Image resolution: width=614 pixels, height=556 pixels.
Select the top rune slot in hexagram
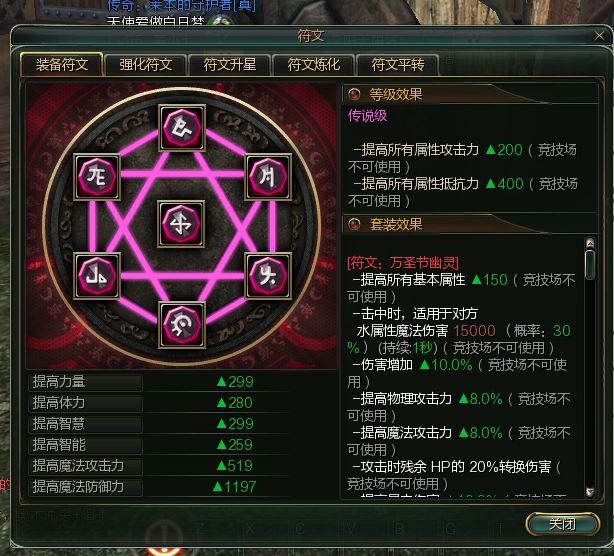182,128
